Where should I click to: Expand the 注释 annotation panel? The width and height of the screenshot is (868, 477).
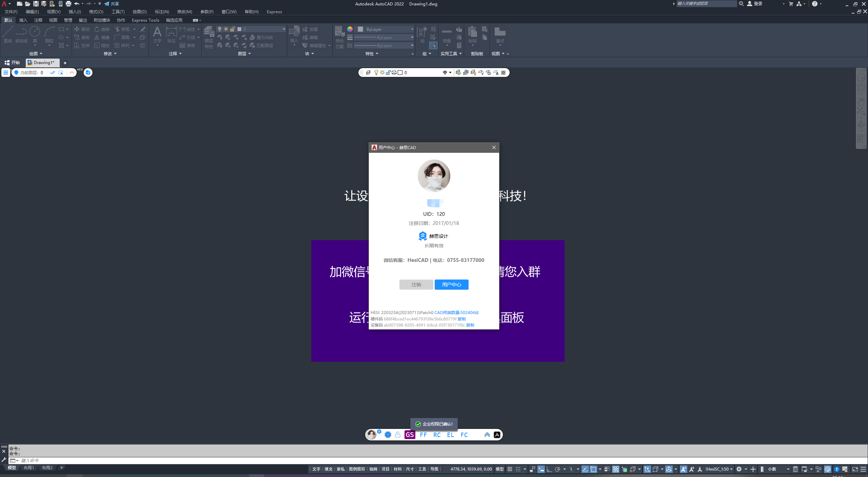[x=175, y=54]
